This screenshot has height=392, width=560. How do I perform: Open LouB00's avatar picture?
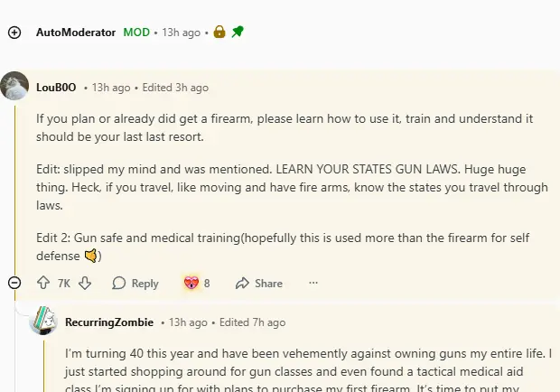tap(14, 86)
